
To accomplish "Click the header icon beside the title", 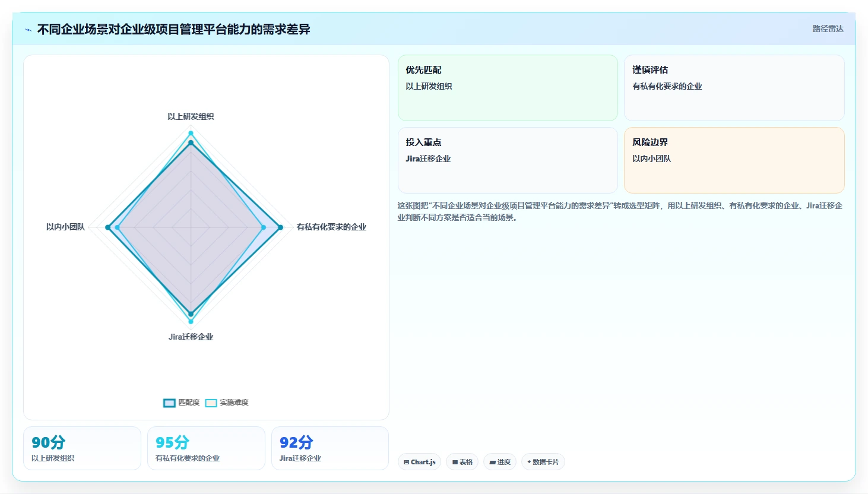I will click(28, 30).
